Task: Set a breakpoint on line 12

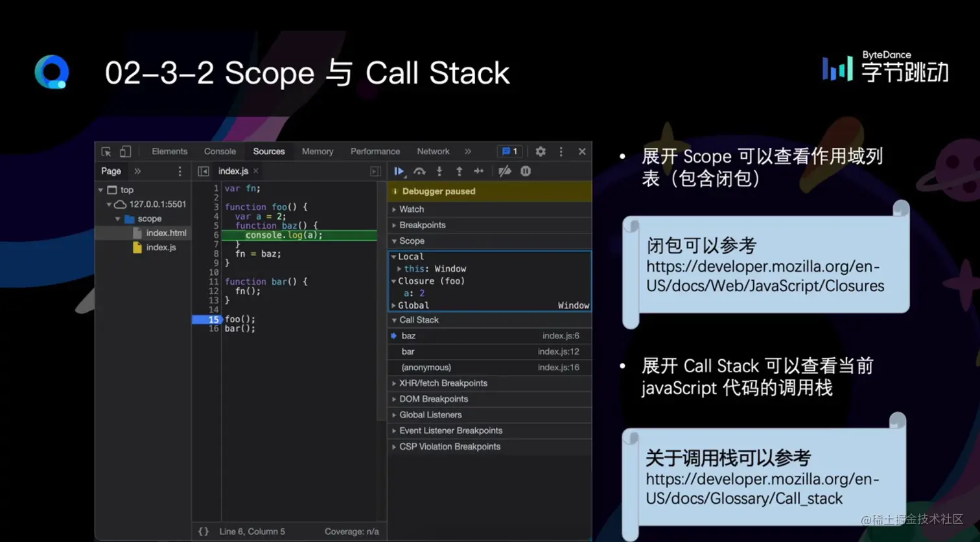Action: tap(213, 291)
